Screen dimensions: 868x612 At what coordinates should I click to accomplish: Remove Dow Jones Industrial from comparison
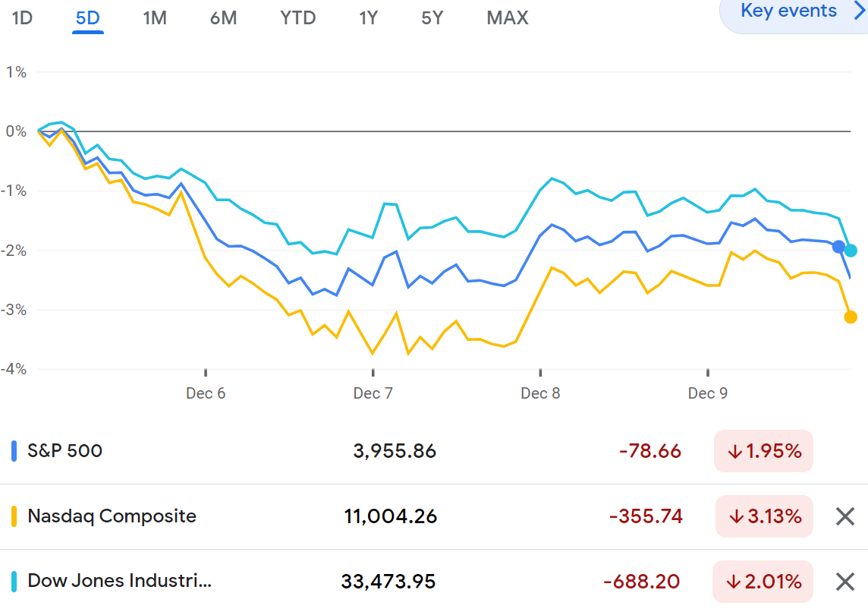pos(844,582)
